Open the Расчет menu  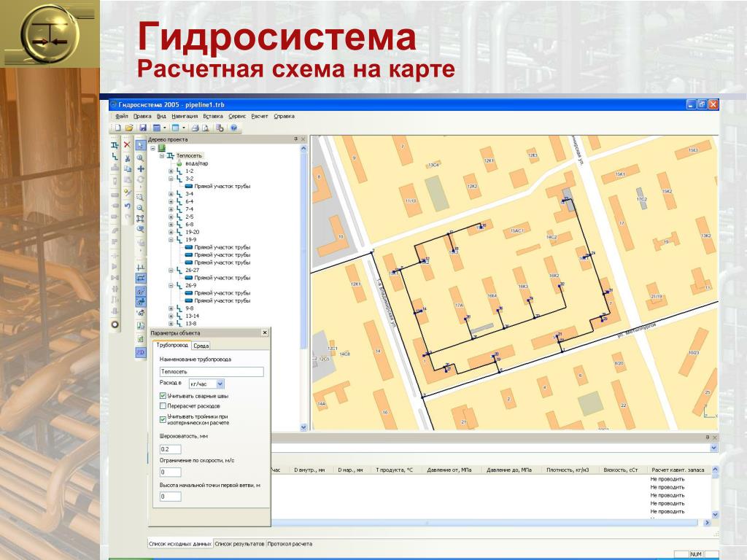coord(260,116)
